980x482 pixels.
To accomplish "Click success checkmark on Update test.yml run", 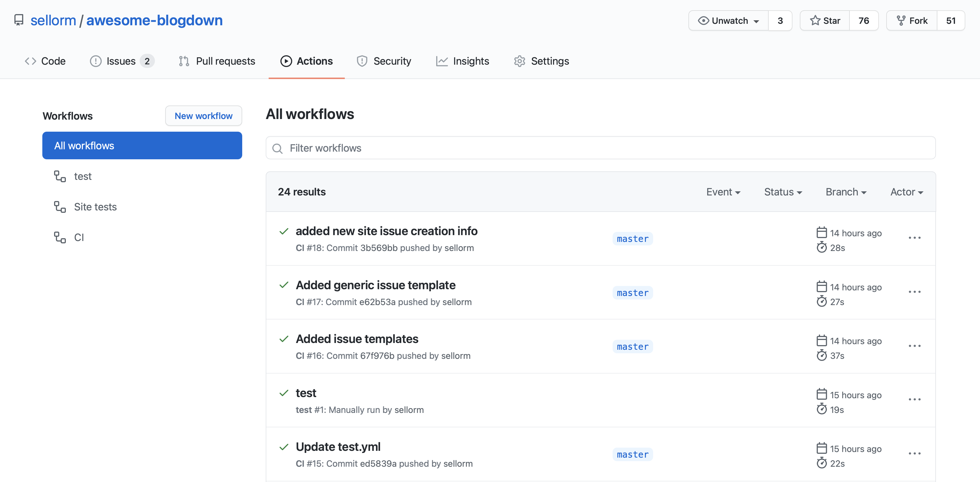I will coord(284,447).
